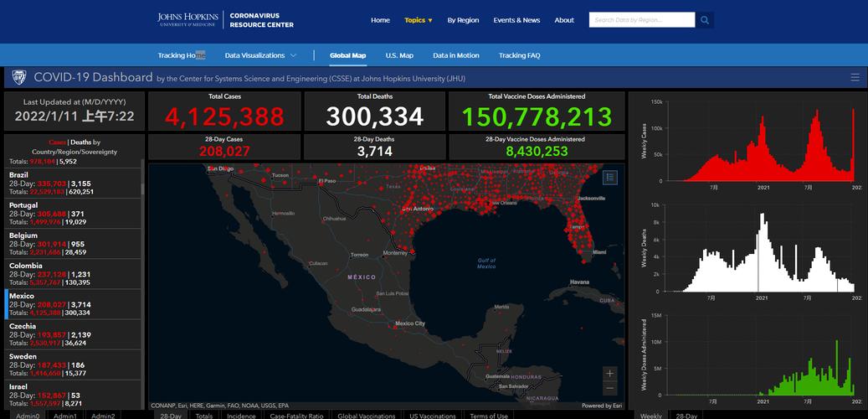Viewport: 868px width, 419px height.
Task: Click the search magnifier button
Action: 704,20
